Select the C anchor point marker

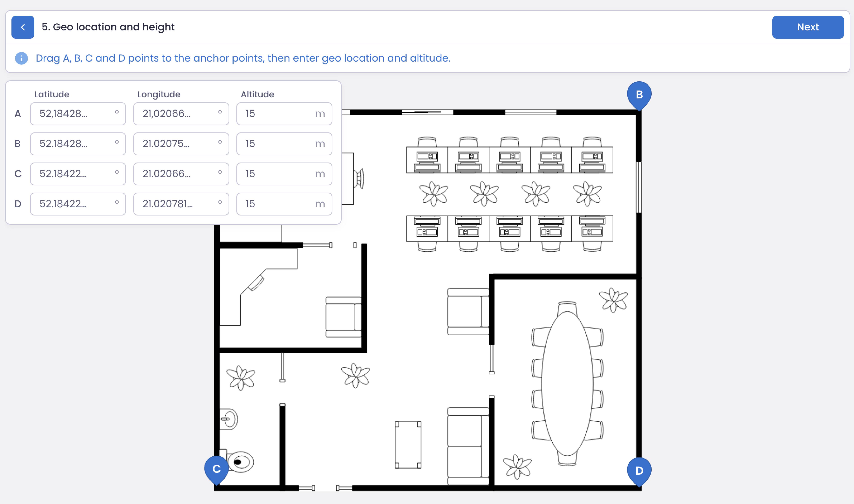[217, 468]
